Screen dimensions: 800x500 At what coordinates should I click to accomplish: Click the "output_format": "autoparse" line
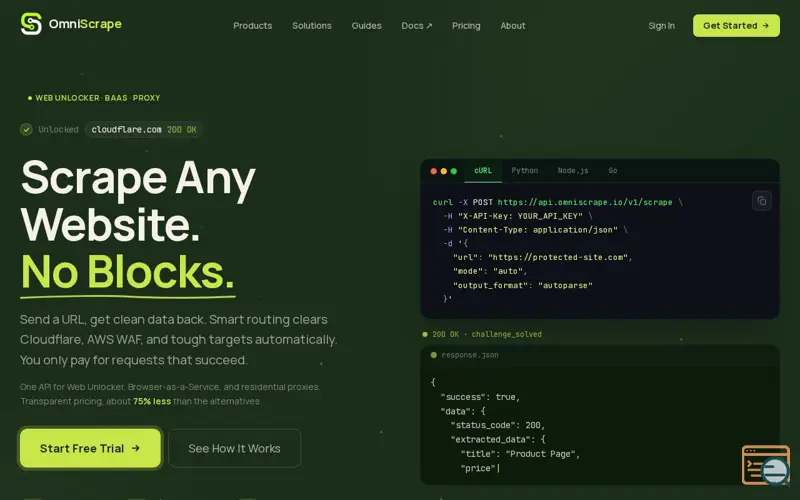point(522,286)
